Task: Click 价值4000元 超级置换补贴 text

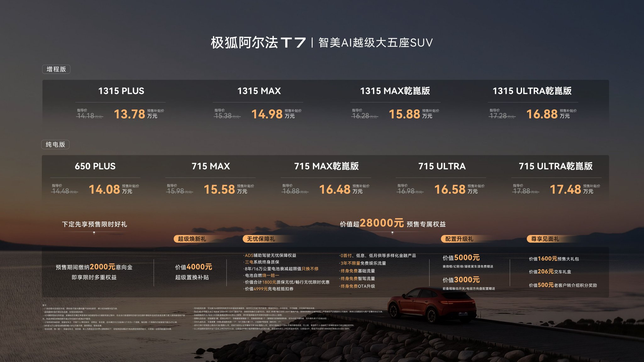Action: [x=193, y=271]
